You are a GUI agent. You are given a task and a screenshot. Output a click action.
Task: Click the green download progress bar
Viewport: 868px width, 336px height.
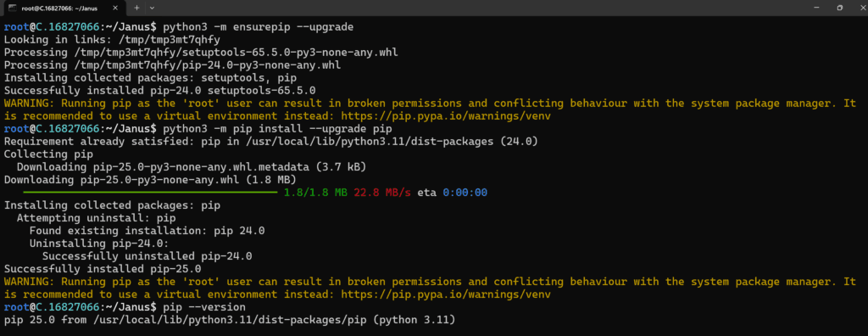coord(150,193)
